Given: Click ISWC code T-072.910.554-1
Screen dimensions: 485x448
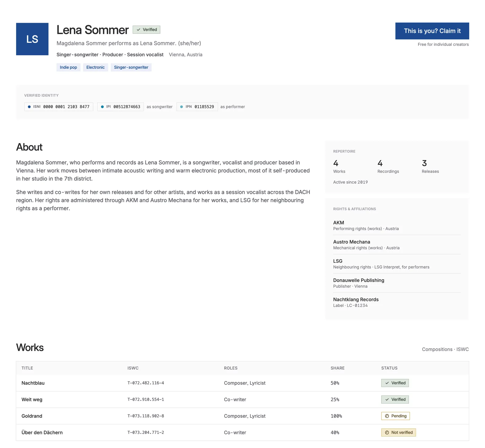Looking at the screenshot, I should [145, 400].
